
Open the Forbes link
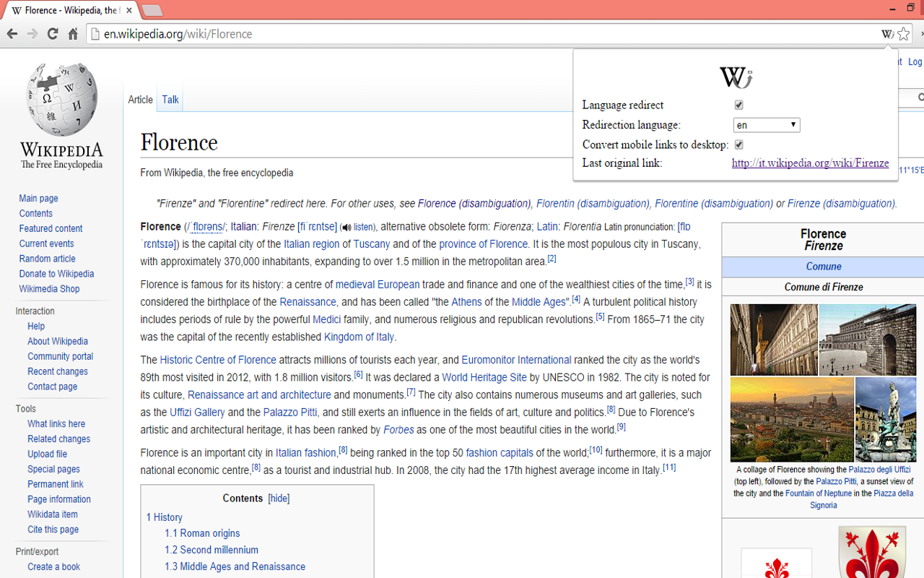pos(398,430)
